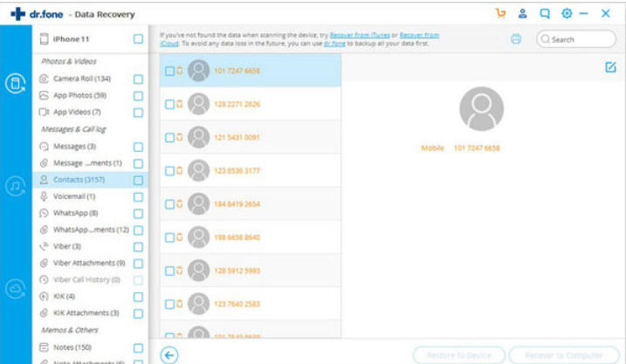This screenshot has width=626, height=364.
Task: Select checkbox for contact 123 8536 3177
Action: point(169,171)
